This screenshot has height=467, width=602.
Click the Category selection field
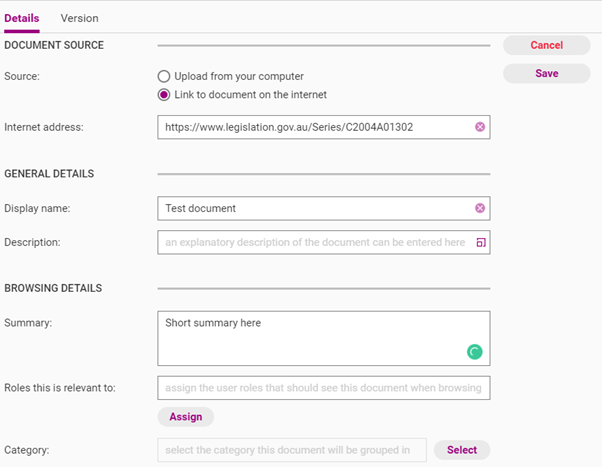(291, 450)
